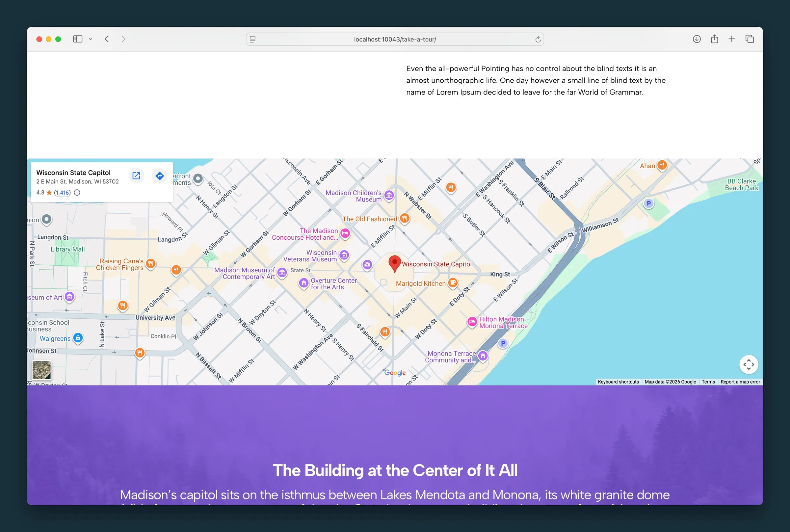Click the Wisconsin State Capitol card title
The height and width of the screenshot is (532, 790).
[73, 173]
